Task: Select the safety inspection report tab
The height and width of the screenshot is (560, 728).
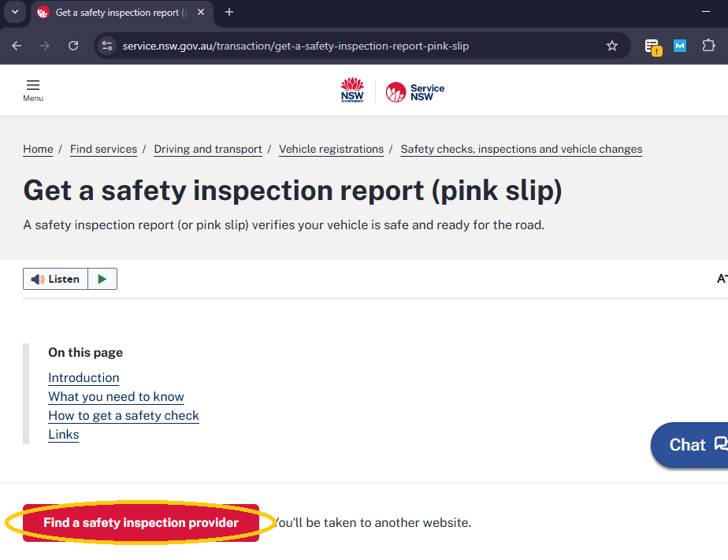Action: pyautogui.click(x=118, y=13)
